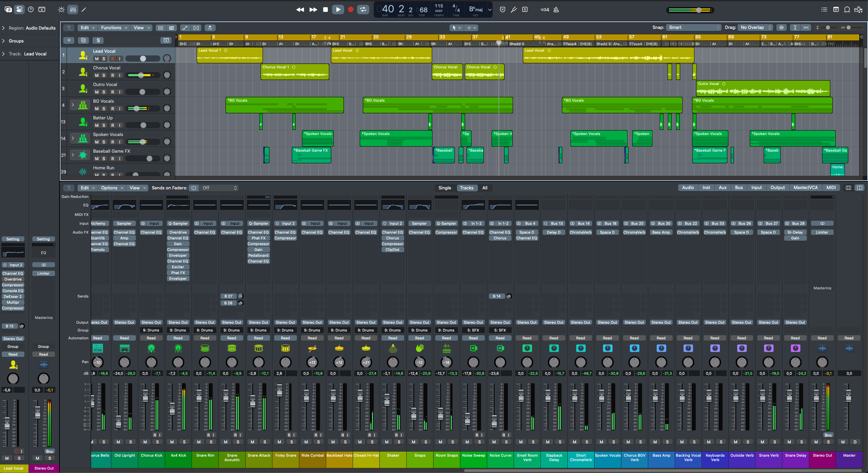Click the Edit menu in arrange area
The width and height of the screenshot is (868, 473).
tap(86, 28)
